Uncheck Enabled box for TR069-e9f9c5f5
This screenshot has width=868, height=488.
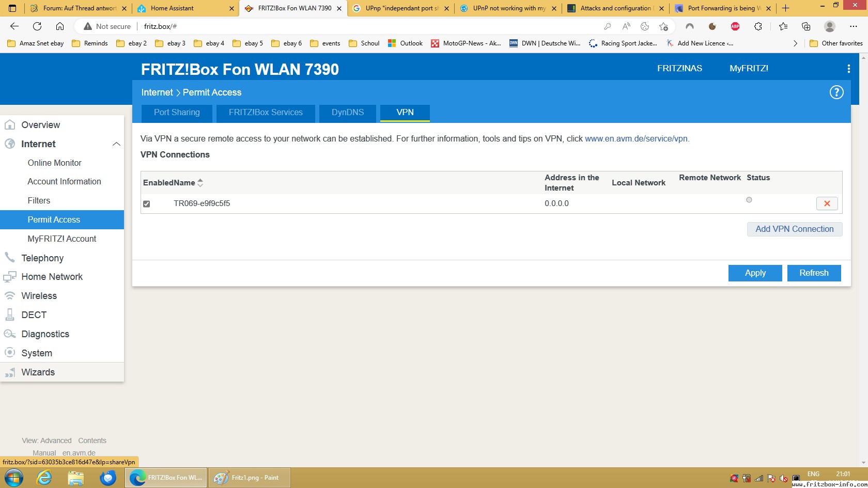point(147,204)
